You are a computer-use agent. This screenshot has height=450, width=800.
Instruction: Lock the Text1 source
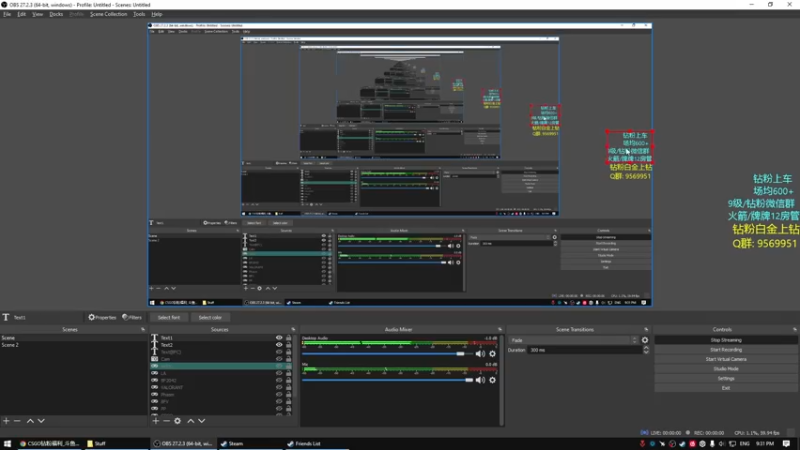pos(289,338)
